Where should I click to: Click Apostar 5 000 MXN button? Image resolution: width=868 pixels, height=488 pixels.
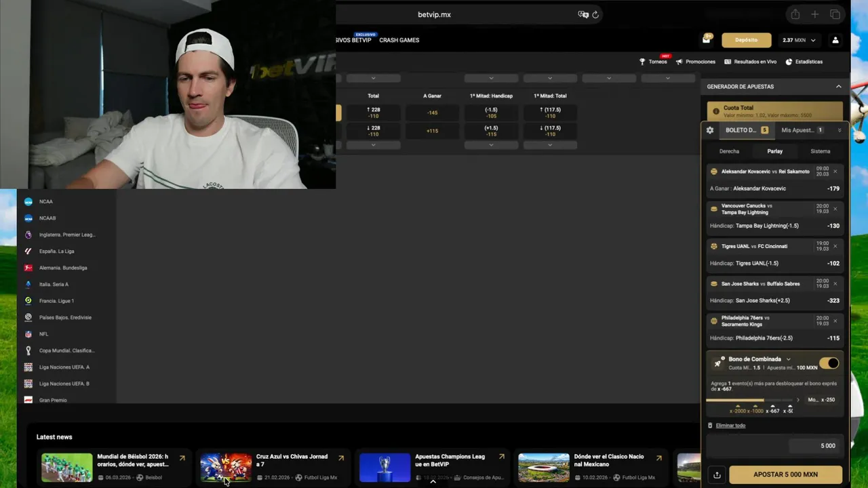coord(785,475)
